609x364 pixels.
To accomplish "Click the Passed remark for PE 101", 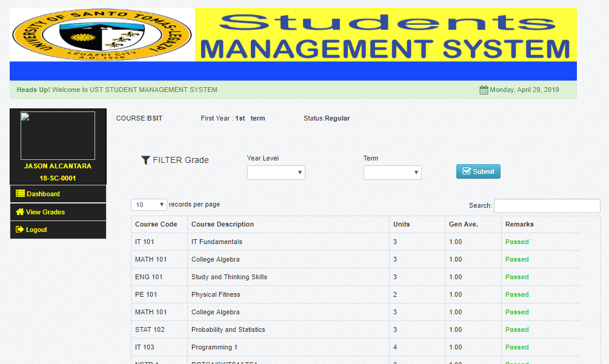I will pos(517,294).
